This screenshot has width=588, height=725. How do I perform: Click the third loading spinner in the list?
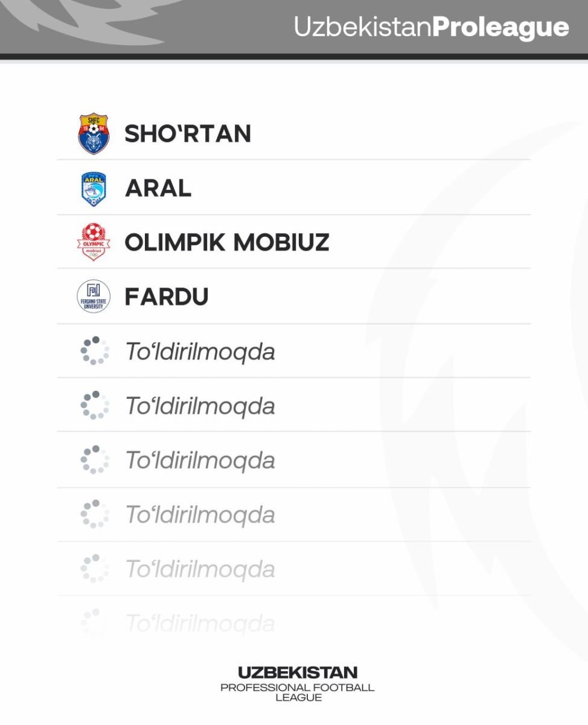[x=95, y=460]
